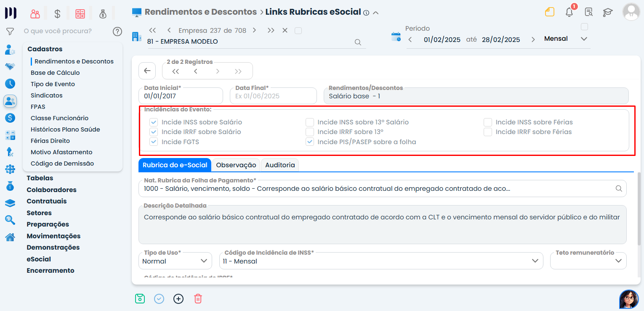The image size is (644, 311).
Task: Click the search icon in the company field
Action: 358,42
